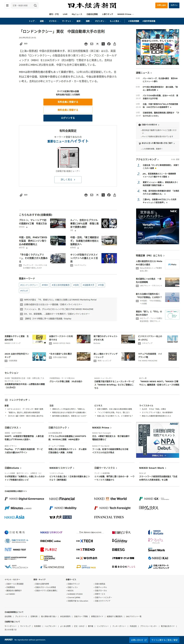Open 昭和100年 banner image
184x644 pixels.
[x=157, y=47]
